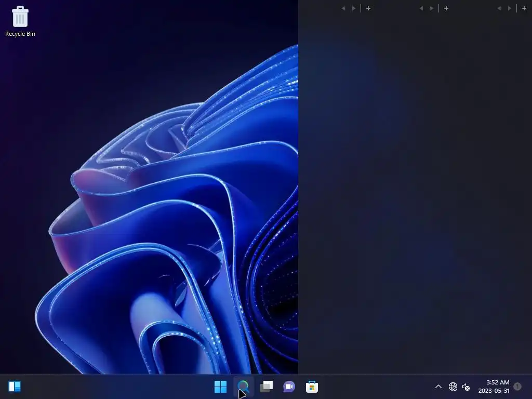Launch Microsoft Store from the taskbar
This screenshot has width=532, height=399.
pyautogui.click(x=312, y=387)
